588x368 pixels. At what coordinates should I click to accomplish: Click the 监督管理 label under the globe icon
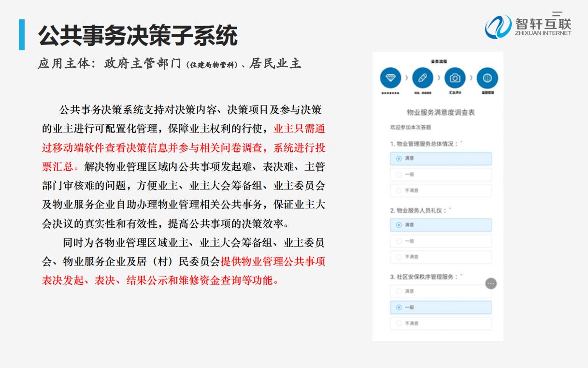click(x=487, y=92)
